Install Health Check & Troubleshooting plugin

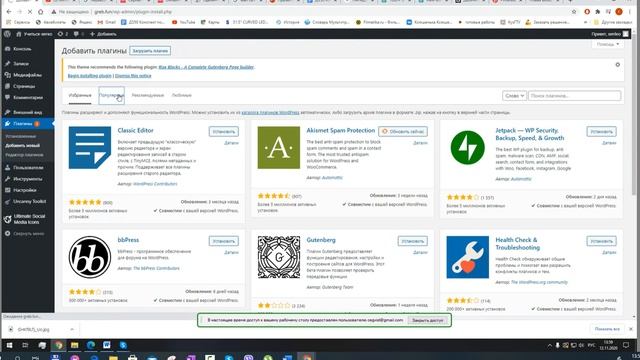tap(602, 241)
